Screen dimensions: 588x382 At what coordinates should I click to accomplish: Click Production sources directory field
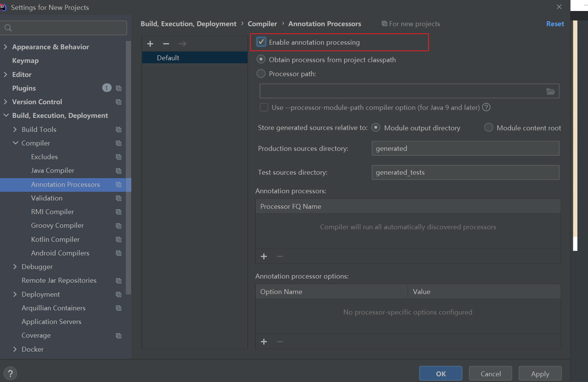click(x=465, y=148)
